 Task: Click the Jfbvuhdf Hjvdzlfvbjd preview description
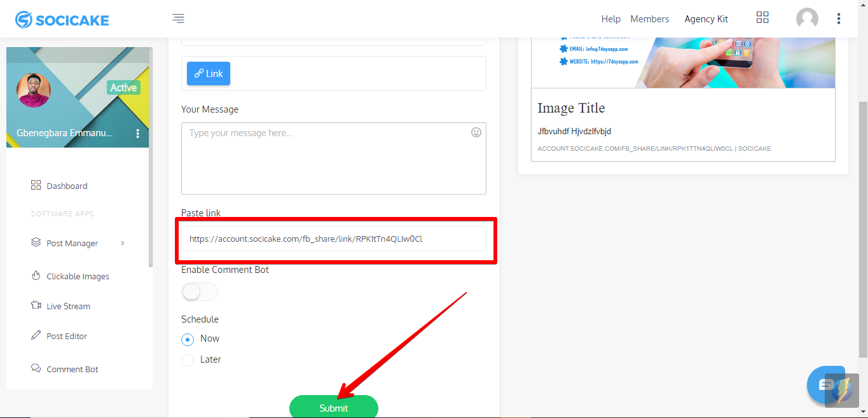(x=574, y=131)
